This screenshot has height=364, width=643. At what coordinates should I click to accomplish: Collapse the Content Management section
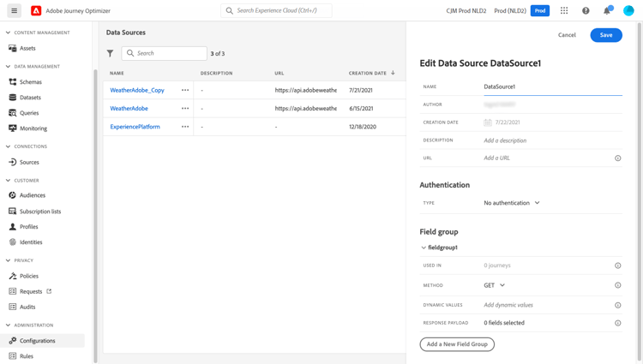[x=9, y=33]
